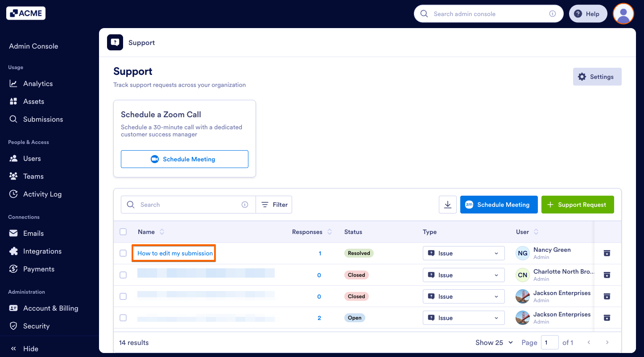The width and height of the screenshot is (644, 357).
Task: Click the Open status badge
Action: [x=355, y=318]
